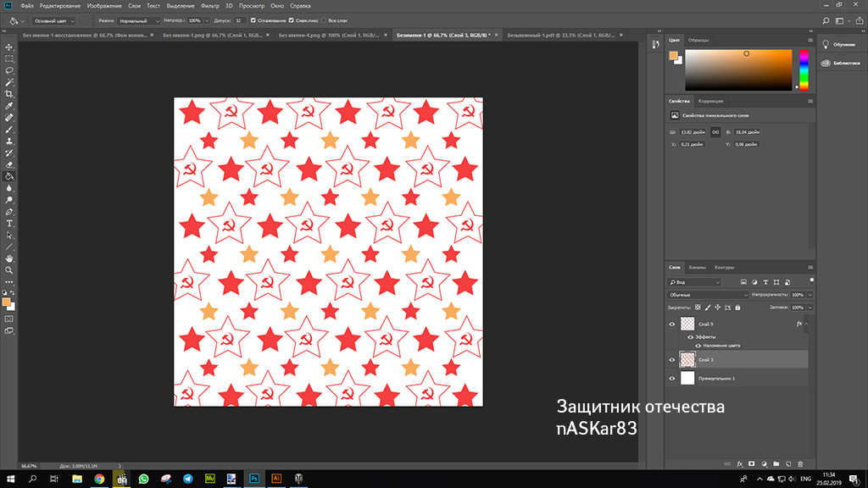
Task: Click the foreground color swatch in toolbar
Action: click(7, 302)
